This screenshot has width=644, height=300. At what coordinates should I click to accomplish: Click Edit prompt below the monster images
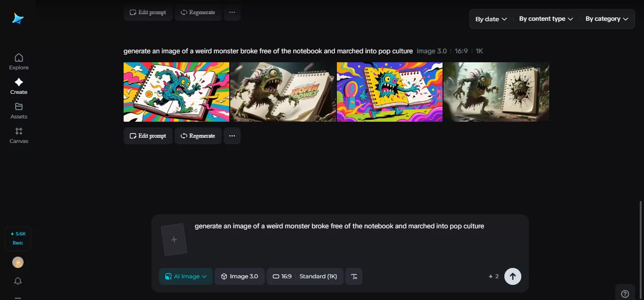148,136
